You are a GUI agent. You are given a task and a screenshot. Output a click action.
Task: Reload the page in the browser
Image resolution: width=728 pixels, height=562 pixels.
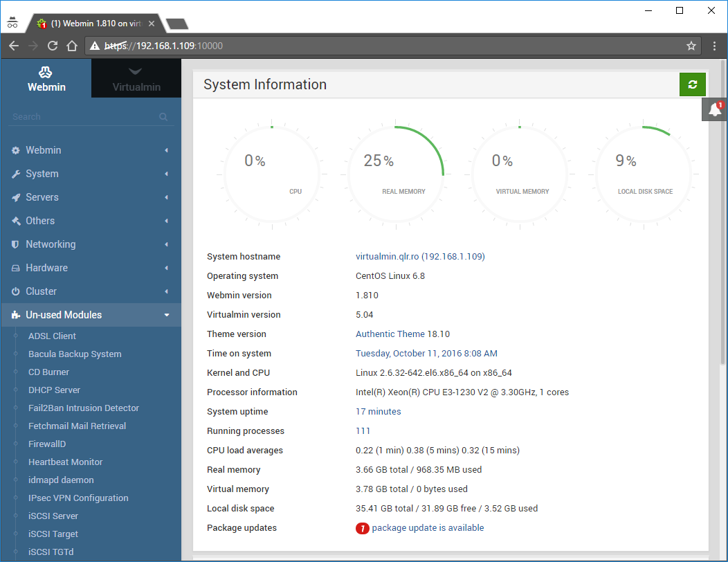tap(53, 46)
